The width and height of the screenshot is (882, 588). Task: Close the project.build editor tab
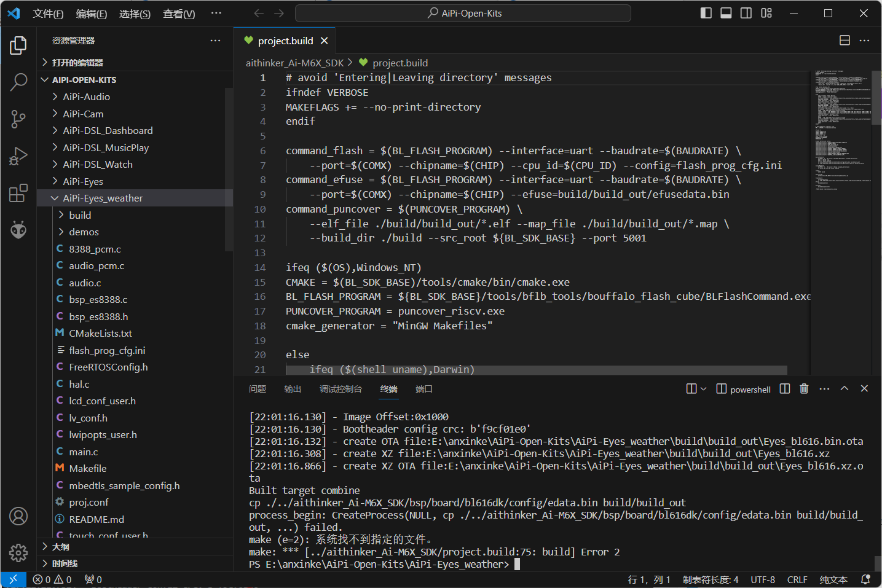[x=324, y=41]
